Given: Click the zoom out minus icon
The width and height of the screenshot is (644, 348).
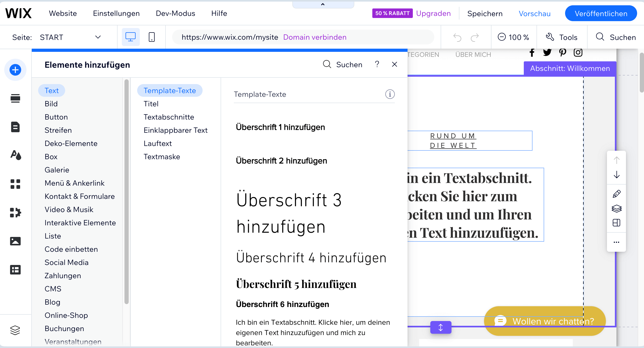Looking at the screenshot, I should [x=502, y=37].
